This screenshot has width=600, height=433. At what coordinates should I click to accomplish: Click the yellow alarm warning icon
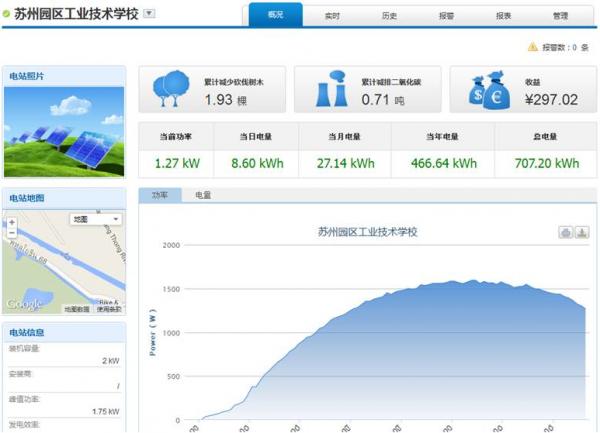tap(533, 47)
